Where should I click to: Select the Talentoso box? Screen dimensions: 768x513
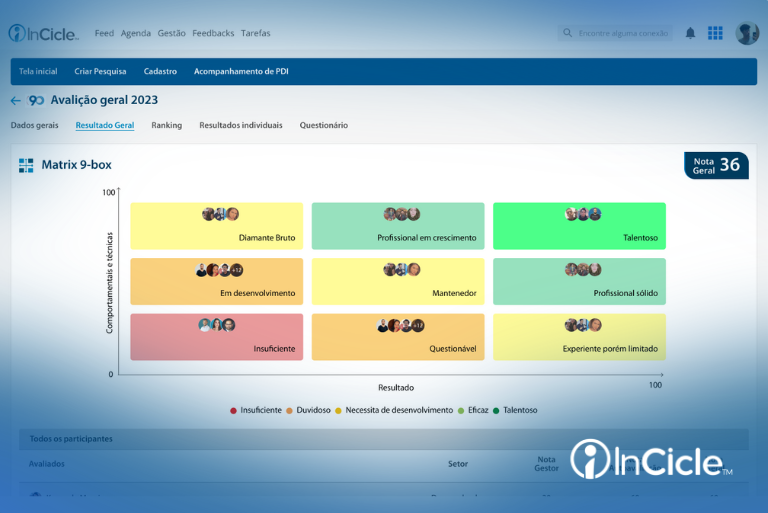tap(579, 226)
